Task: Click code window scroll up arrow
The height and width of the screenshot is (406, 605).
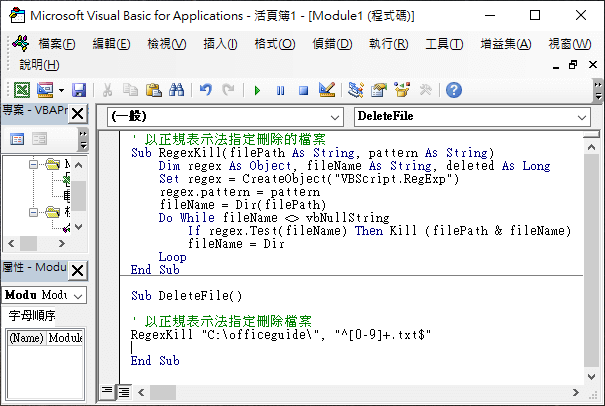Action: [x=591, y=147]
